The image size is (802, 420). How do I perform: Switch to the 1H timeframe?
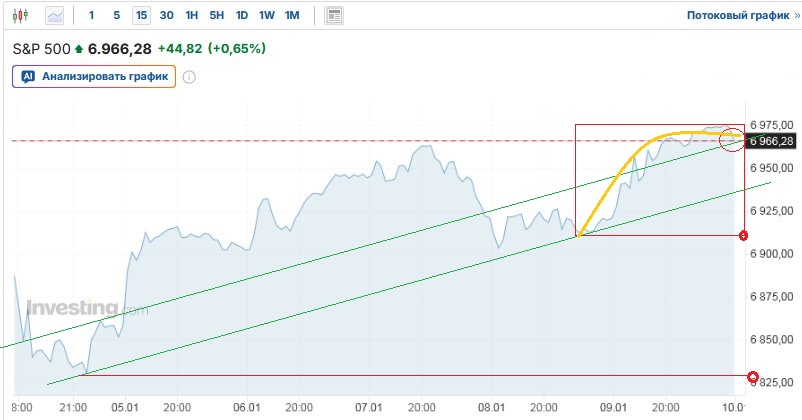click(191, 16)
